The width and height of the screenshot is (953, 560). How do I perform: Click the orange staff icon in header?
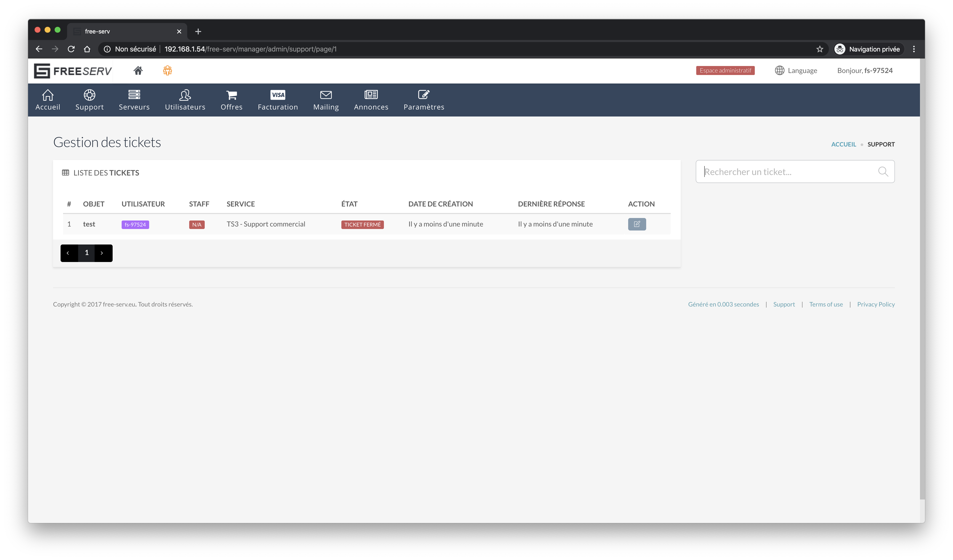[167, 71]
